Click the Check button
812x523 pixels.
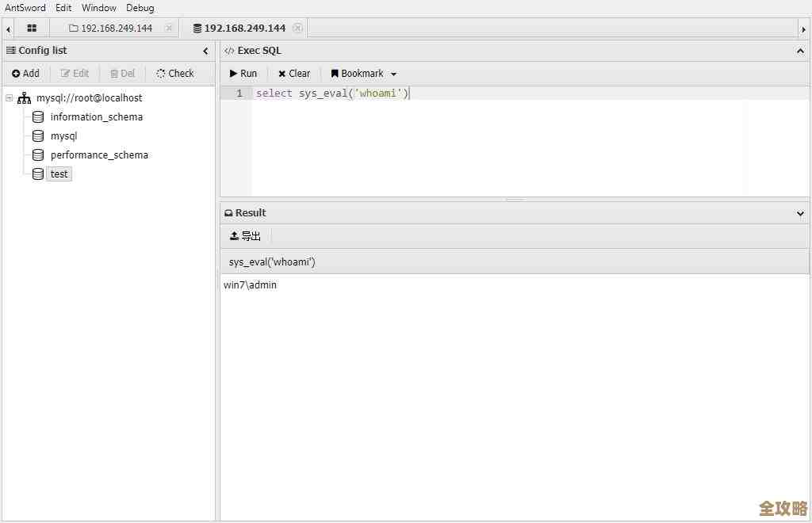click(x=174, y=73)
